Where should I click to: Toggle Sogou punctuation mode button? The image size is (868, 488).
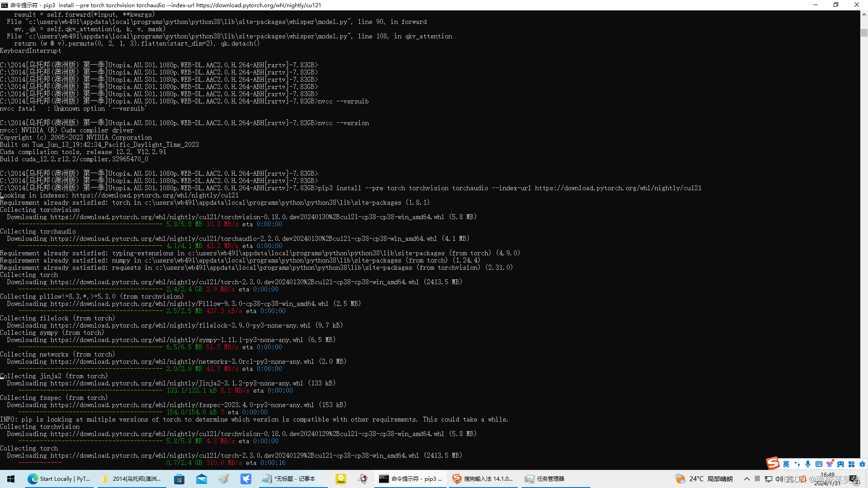click(x=797, y=464)
